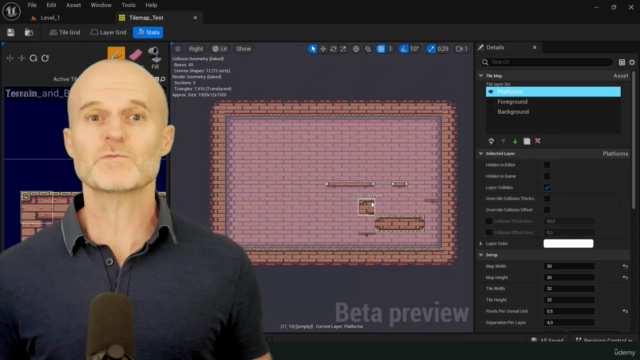Click the Details search field

547,62
